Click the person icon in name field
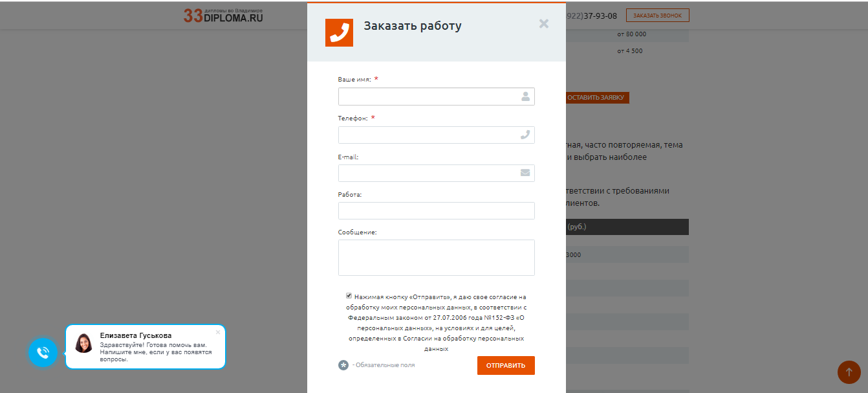 [x=525, y=96]
